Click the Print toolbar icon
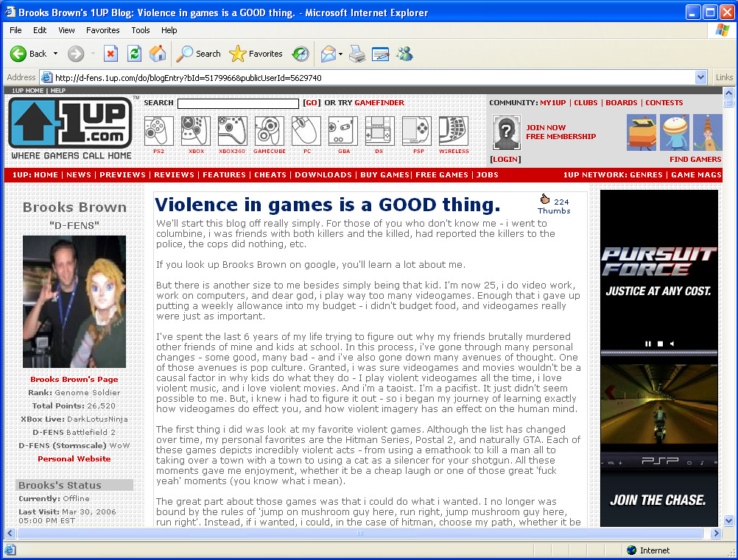Image resolution: width=738 pixels, height=560 pixels. click(356, 54)
